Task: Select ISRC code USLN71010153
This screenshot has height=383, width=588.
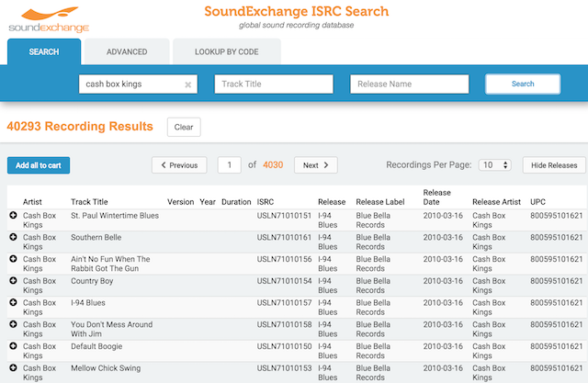Action: [x=284, y=367]
